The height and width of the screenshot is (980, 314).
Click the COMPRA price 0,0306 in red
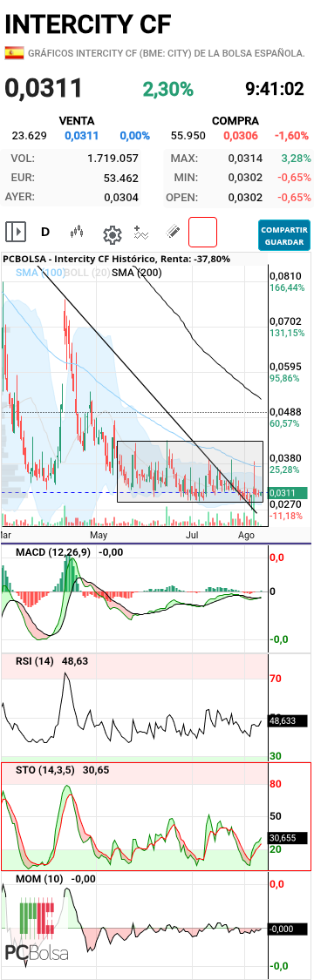click(x=242, y=136)
